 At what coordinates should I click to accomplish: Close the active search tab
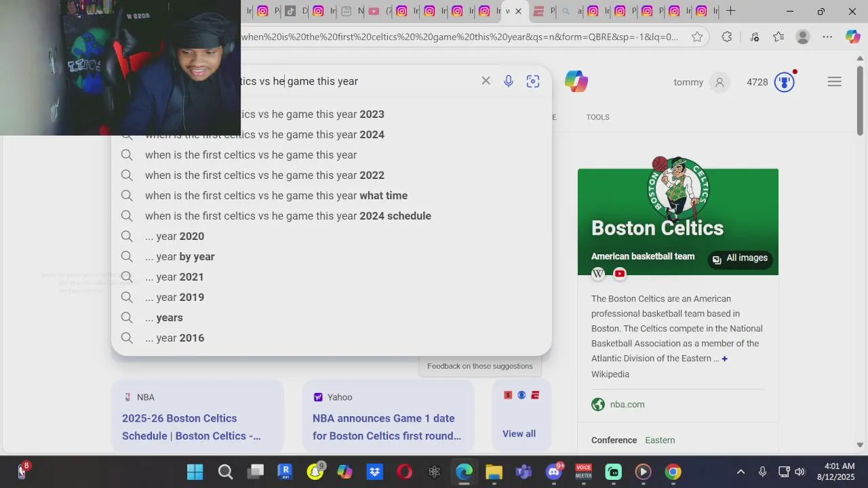click(x=518, y=11)
